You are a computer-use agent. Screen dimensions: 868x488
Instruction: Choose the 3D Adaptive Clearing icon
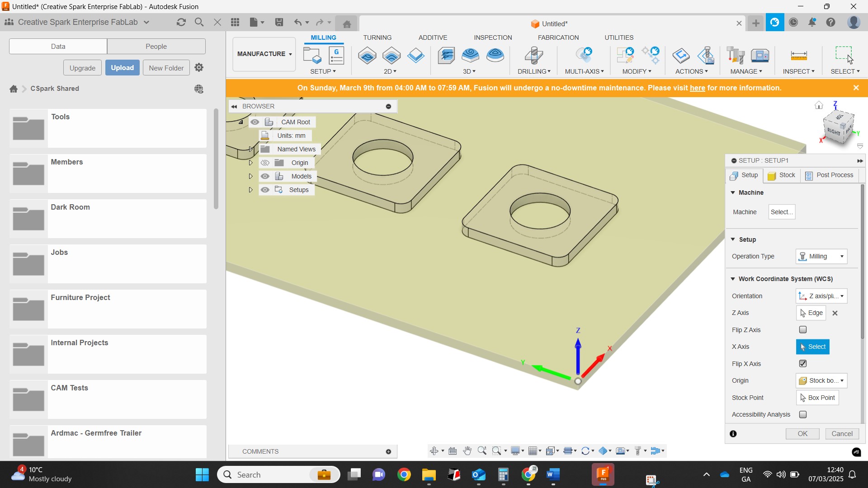tap(447, 56)
